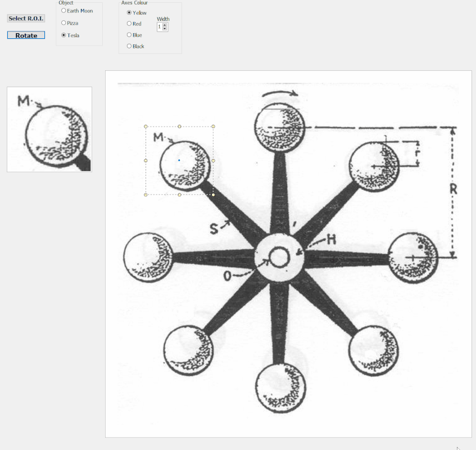This screenshot has height=450, width=476.
Task: Click inside the Width number field
Action: click(x=160, y=27)
